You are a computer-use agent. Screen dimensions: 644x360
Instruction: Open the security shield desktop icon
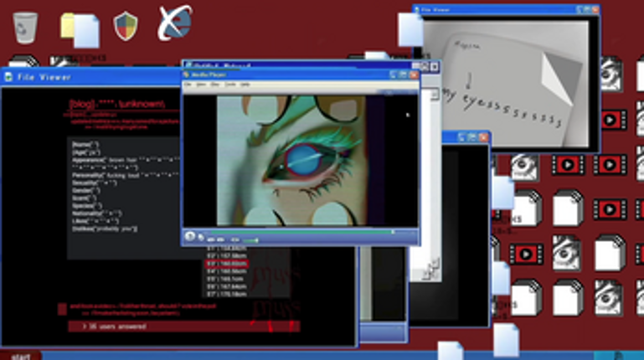(x=126, y=26)
